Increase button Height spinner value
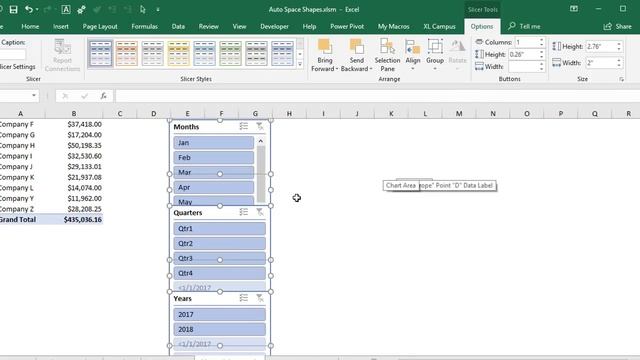The image size is (640, 360). pyautogui.click(x=542, y=52)
